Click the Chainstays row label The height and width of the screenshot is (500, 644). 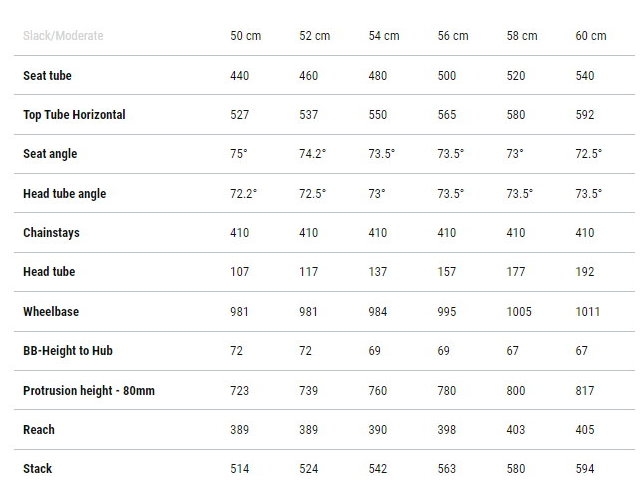(x=51, y=233)
